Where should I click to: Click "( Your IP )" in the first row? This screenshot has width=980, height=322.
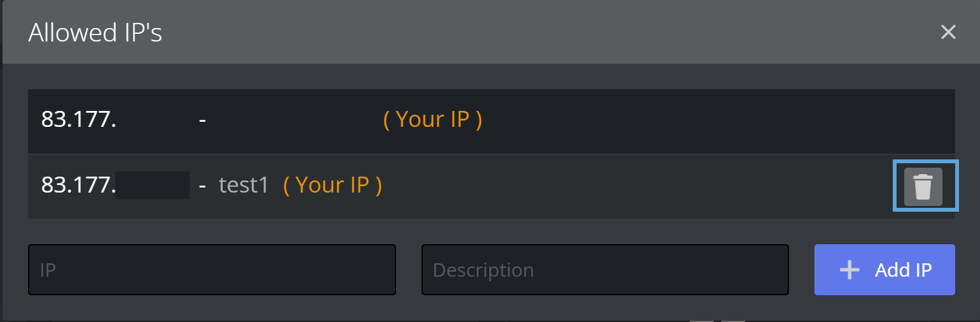432,120
